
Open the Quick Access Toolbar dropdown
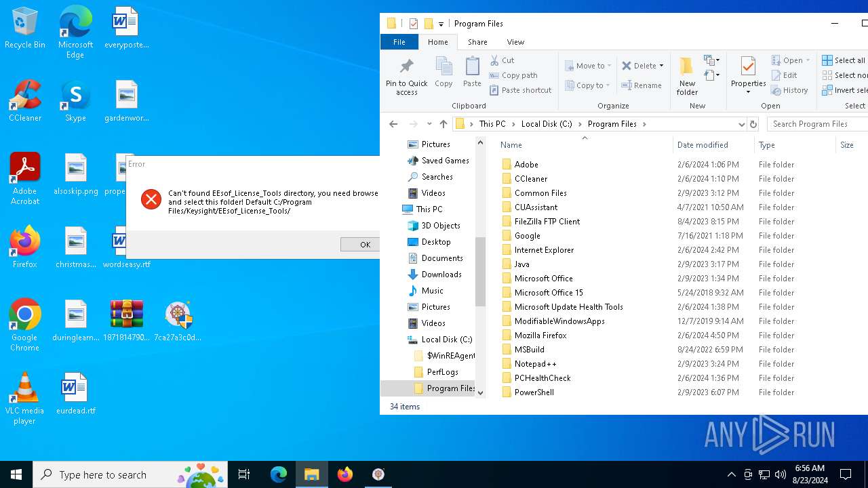click(441, 24)
